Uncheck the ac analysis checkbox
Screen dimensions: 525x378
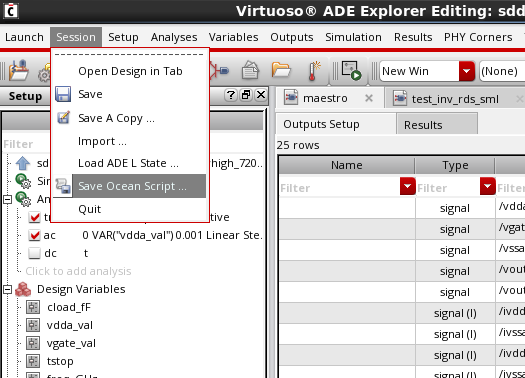[x=34, y=235]
